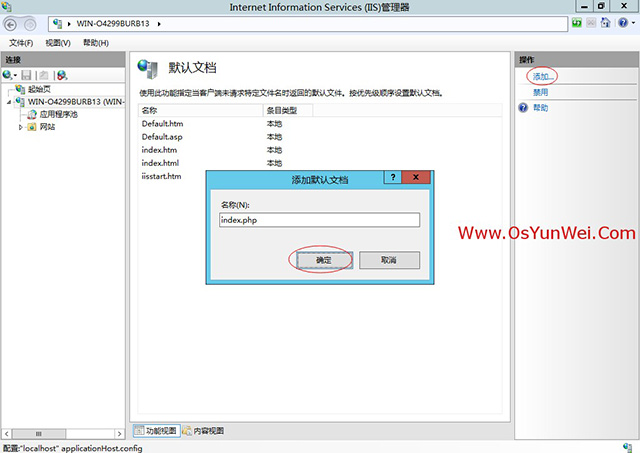Switch to the 内容视图 tab
Viewport: 640px width, 453px height.
click(203, 431)
